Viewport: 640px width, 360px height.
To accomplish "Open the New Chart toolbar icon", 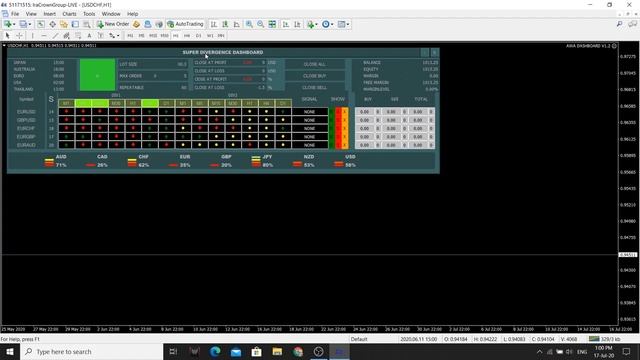I will (7, 24).
